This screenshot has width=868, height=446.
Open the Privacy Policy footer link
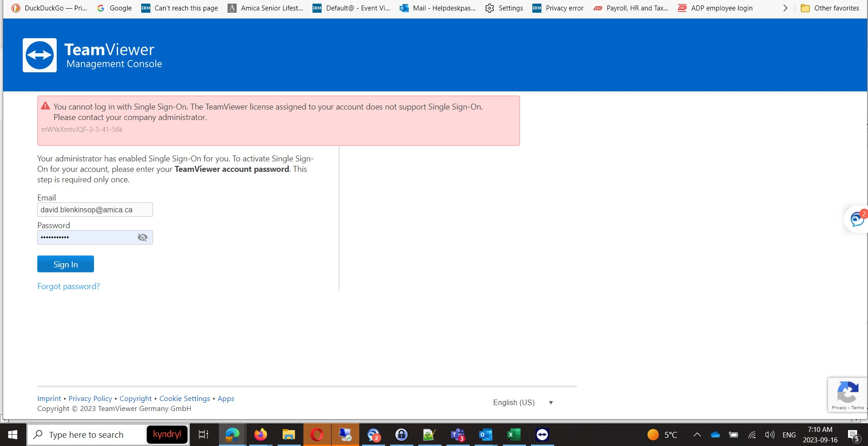[90, 399]
